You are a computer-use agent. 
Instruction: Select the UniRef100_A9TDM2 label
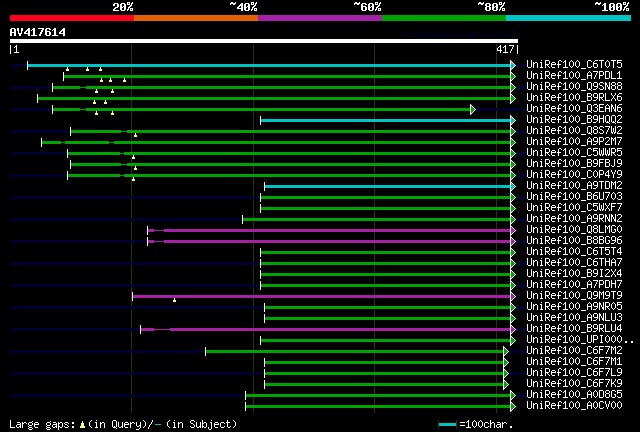pyautogui.click(x=574, y=185)
